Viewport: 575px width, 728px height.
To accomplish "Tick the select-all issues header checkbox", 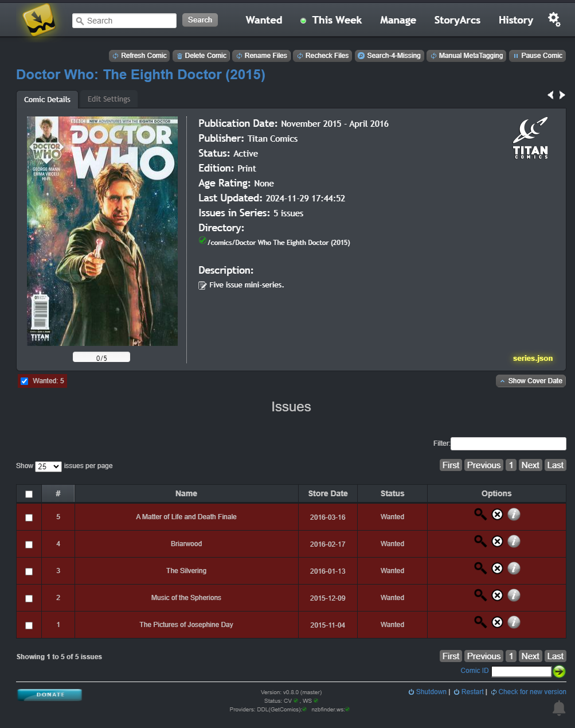I will click(x=29, y=494).
